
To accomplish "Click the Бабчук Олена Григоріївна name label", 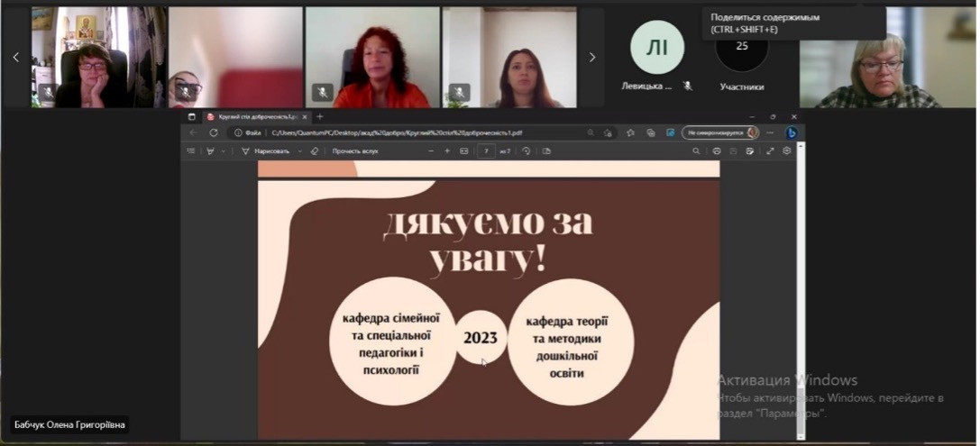I will click(x=69, y=424).
